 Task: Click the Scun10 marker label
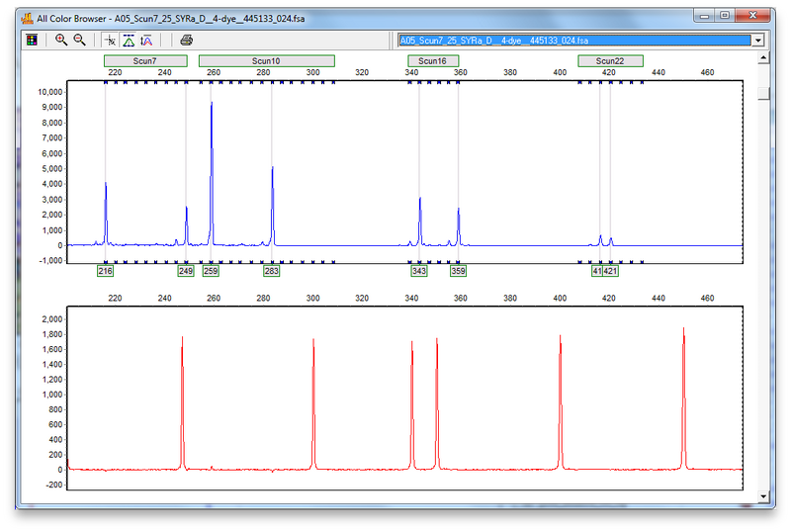point(266,61)
